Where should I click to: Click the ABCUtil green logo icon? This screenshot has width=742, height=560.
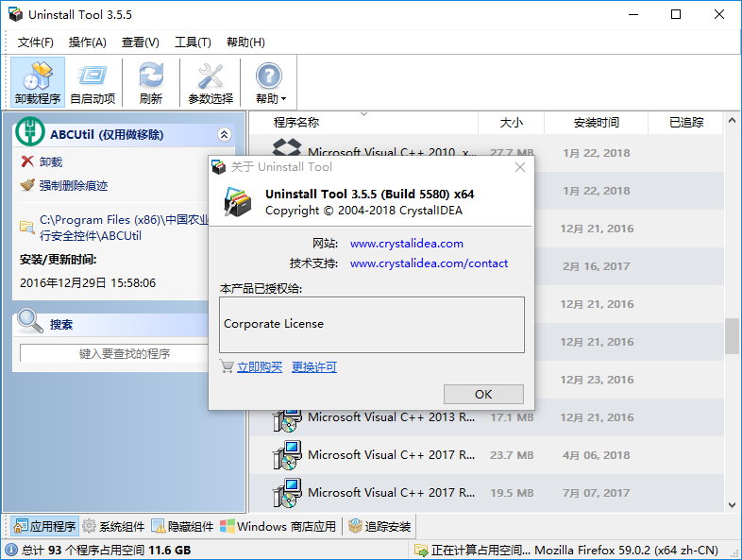pos(30,131)
